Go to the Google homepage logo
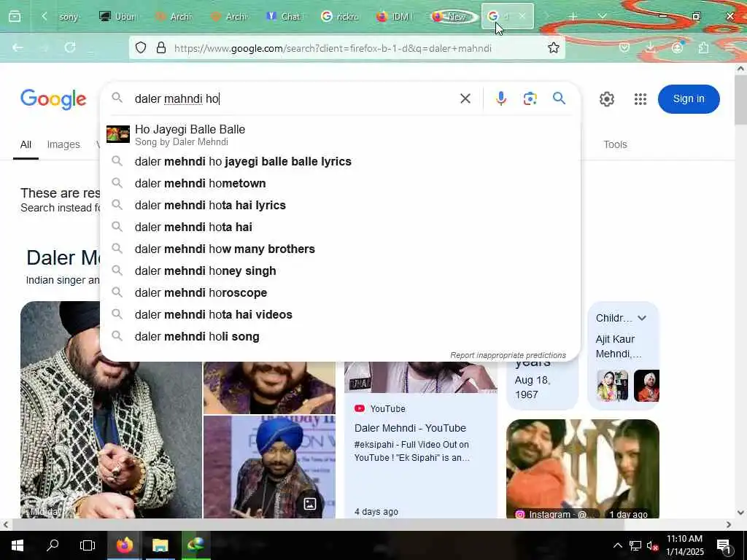747x560 pixels. [x=53, y=99]
